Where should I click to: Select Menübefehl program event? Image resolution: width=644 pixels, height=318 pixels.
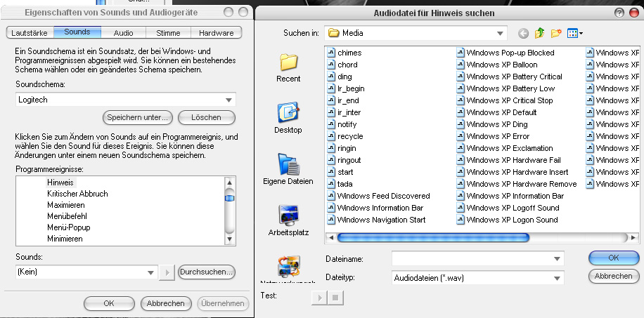coord(67,216)
